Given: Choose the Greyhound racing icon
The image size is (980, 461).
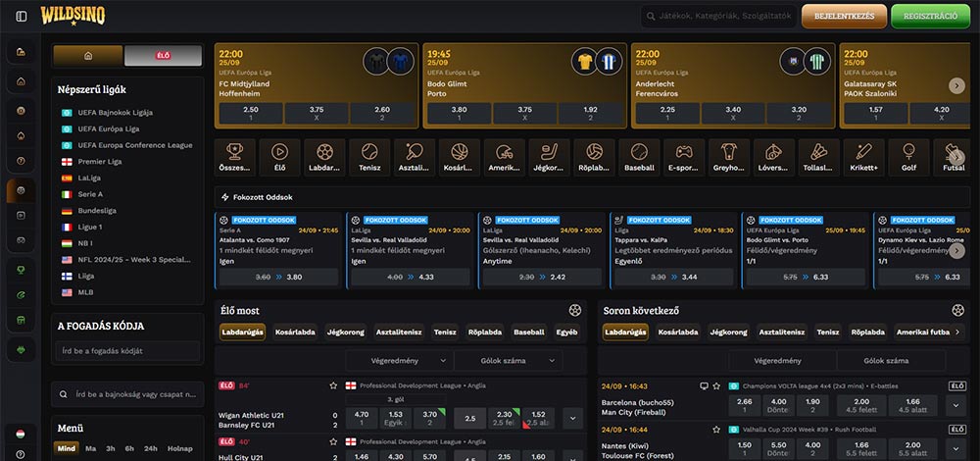Looking at the screenshot, I should [729, 156].
